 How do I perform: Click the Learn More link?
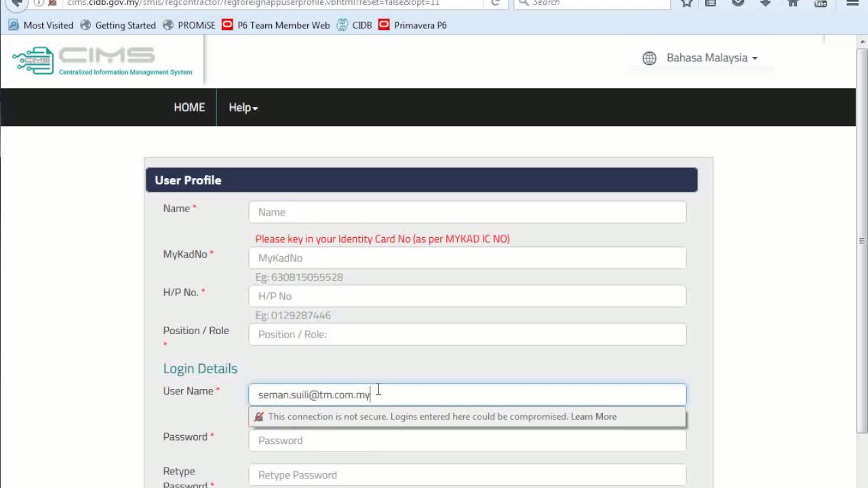(593, 417)
